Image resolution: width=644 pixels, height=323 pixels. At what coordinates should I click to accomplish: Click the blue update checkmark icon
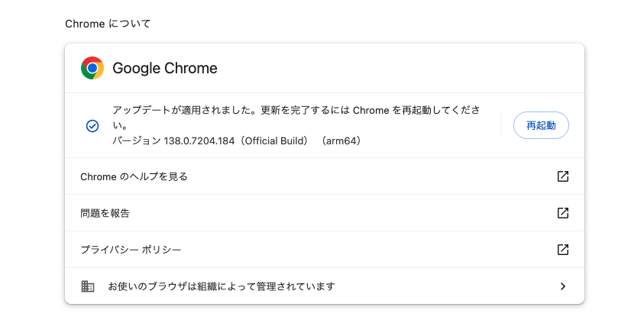click(92, 126)
